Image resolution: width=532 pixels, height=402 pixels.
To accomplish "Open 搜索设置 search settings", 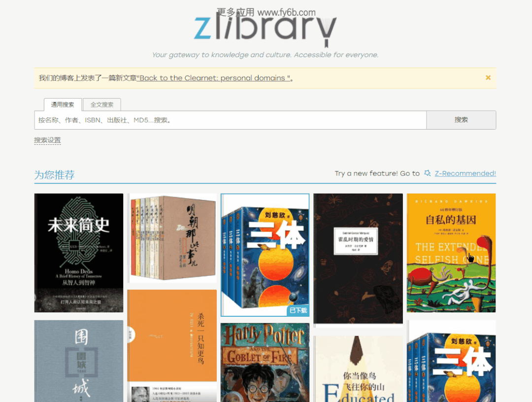I will (47, 140).
